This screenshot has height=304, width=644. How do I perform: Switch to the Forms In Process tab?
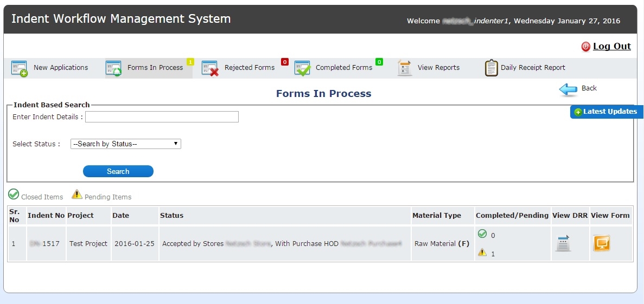coord(155,68)
